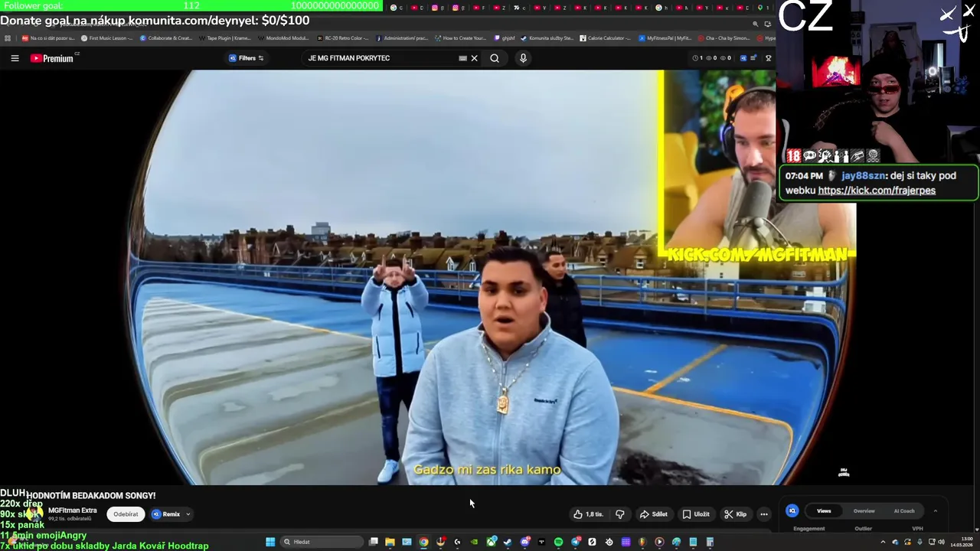Dislike the video with thumbs down
980x551 pixels.
620,514
